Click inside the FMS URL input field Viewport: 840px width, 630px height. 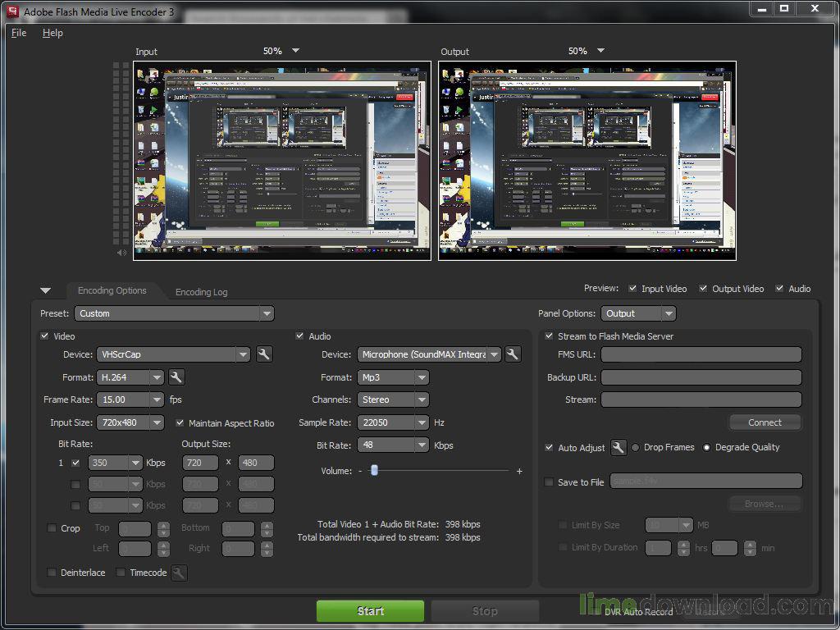(x=701, y=354)
